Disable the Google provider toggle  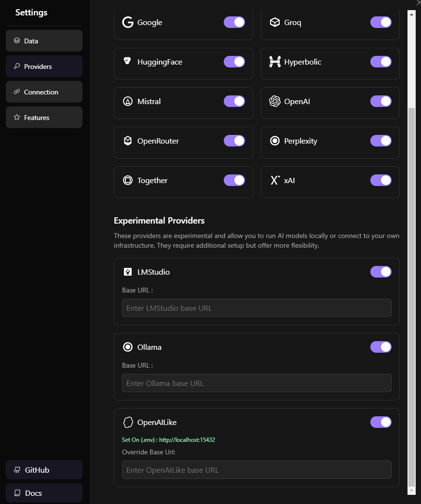234,22
